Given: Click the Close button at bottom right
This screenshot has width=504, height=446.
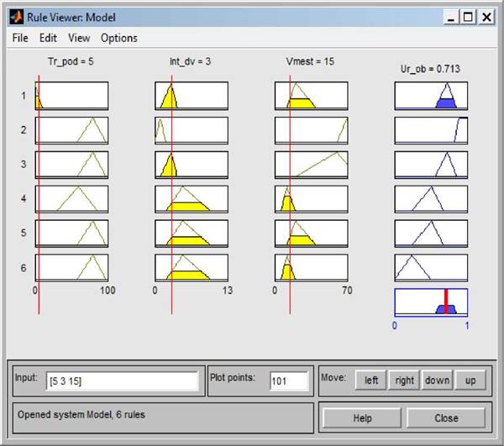Looking at the screenshot, I should (x=446, y=418).
